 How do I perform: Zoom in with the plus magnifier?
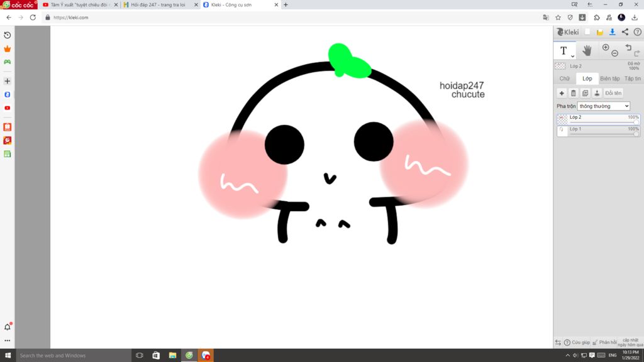(x=606, y=48)
